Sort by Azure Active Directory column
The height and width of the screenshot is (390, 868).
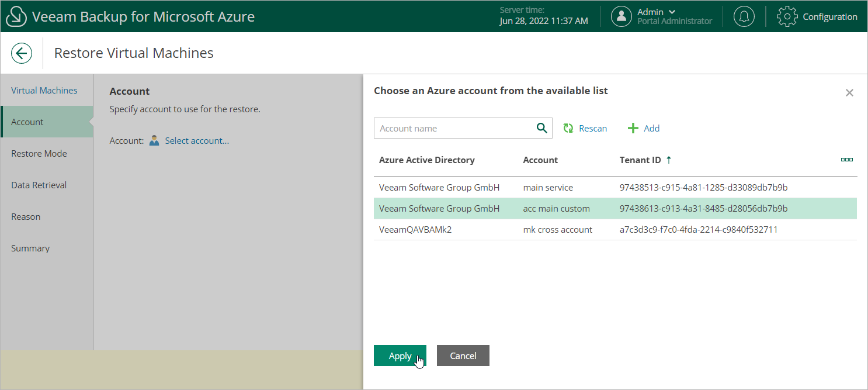[426, 160]
